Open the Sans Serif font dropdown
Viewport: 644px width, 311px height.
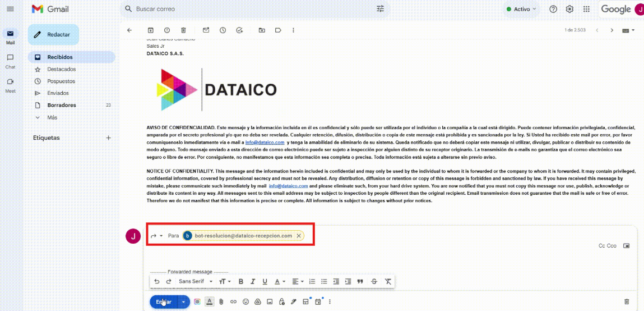click(x=196, y=281)
